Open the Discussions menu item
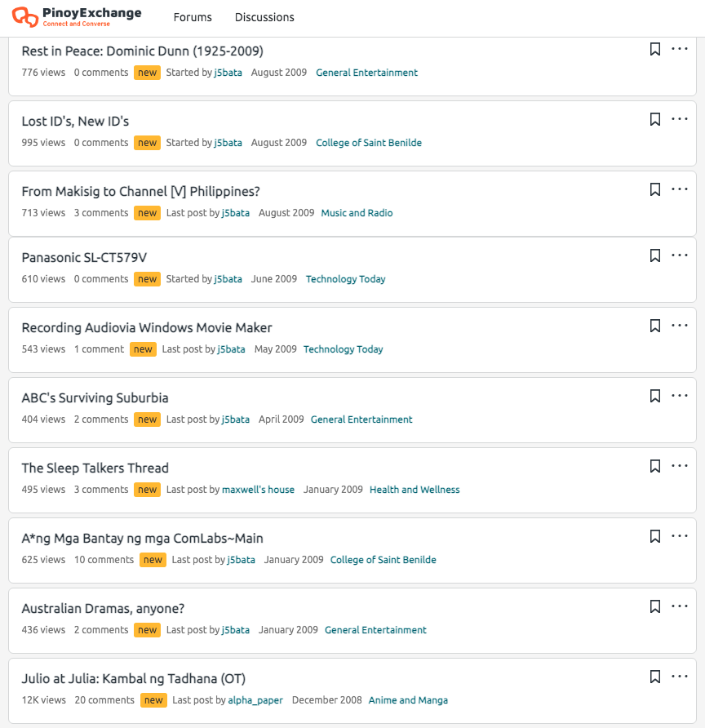The width and height of the screenshot is (705, 728). pos(264,17)
